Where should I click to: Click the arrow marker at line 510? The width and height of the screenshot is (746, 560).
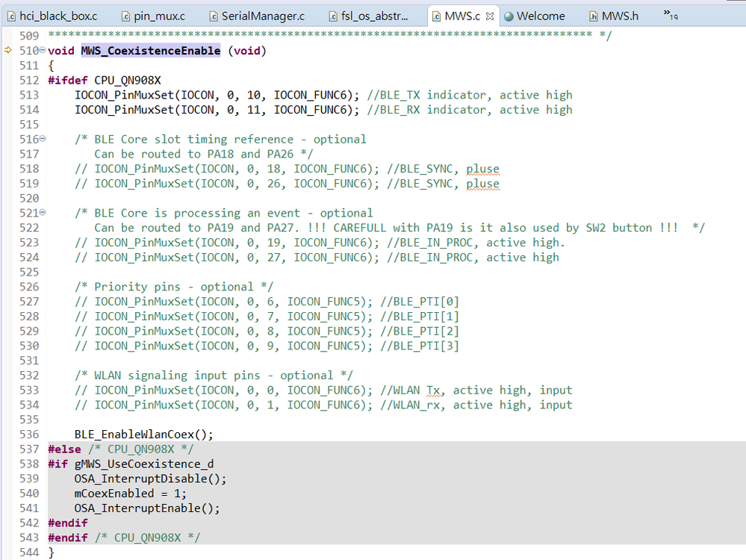click(x=7, y=50)
